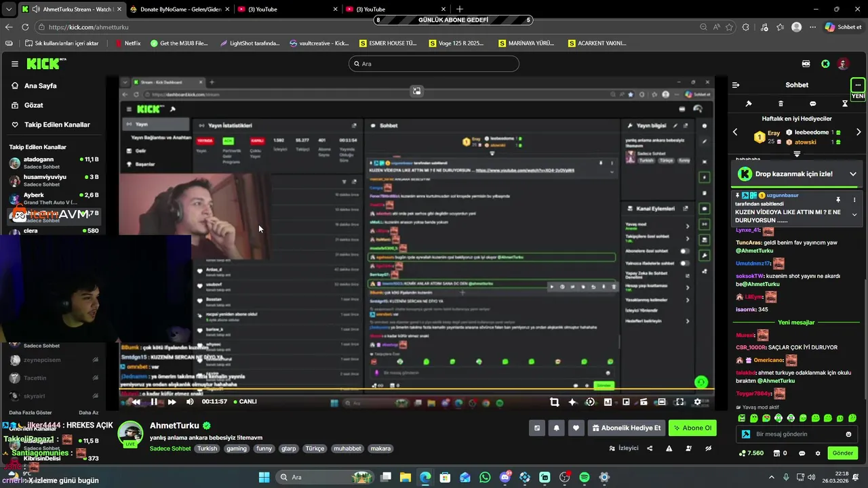Image resolution: width=868 pixels, height=488 pixels.
Task: Toggle the hide-viewers eye-slash icon
Action: [x=709, y=448]
